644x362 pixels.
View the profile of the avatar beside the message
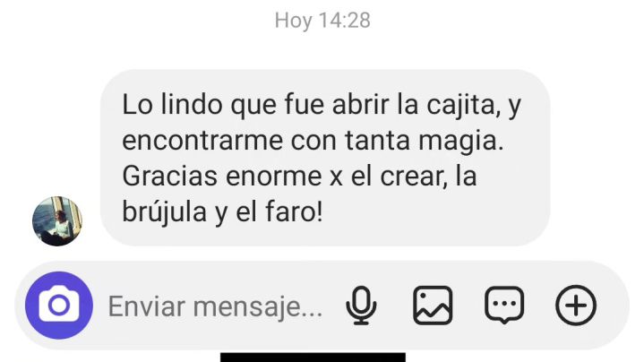tap(57, 221)
